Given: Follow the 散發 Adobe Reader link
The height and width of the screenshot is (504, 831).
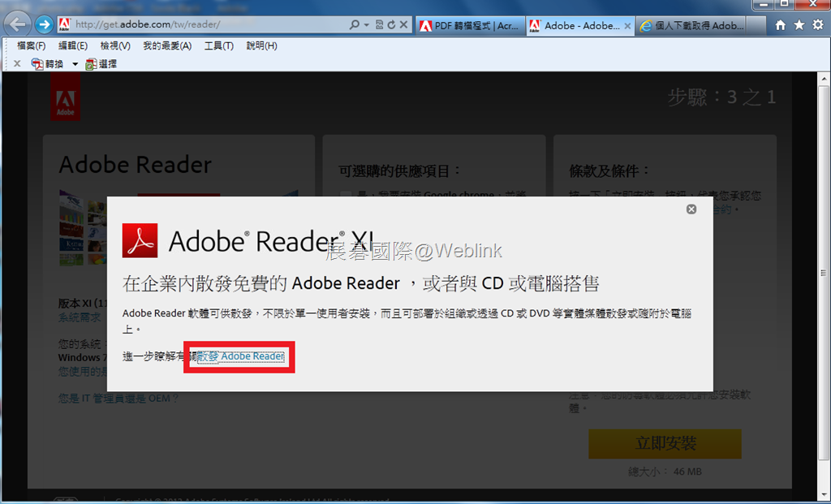Looking at the screenshot, I should (x=241, y=356).
